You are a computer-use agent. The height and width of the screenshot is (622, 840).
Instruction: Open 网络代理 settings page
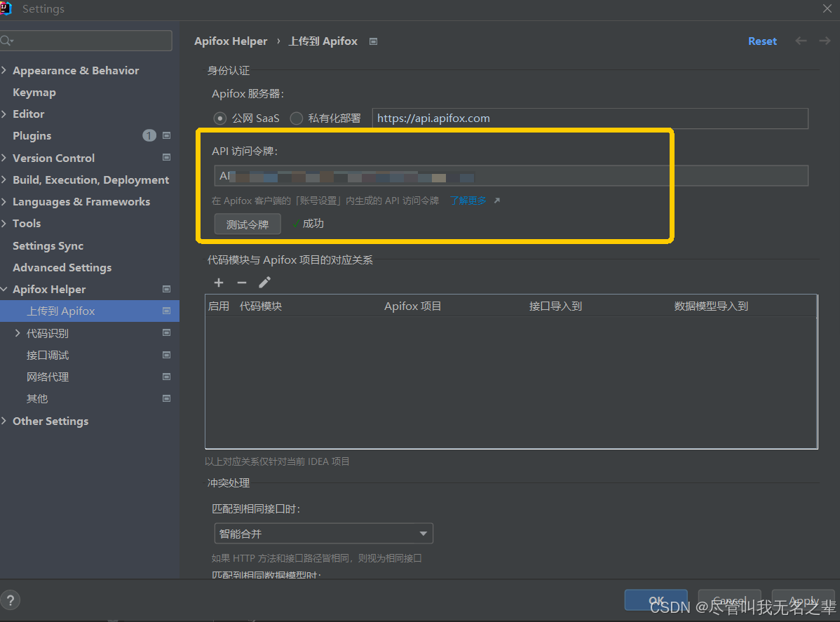(x=48, y=377)
